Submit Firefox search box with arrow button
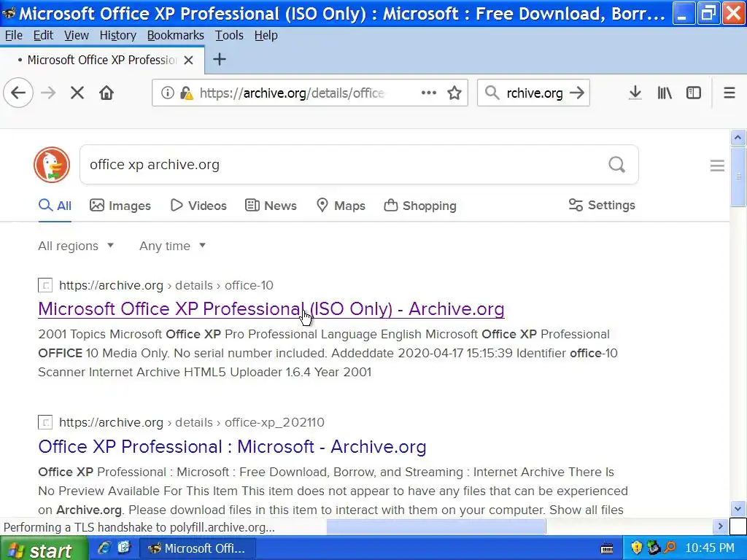Viewport: 747px width, 560px height. click(x=577, y=93)
